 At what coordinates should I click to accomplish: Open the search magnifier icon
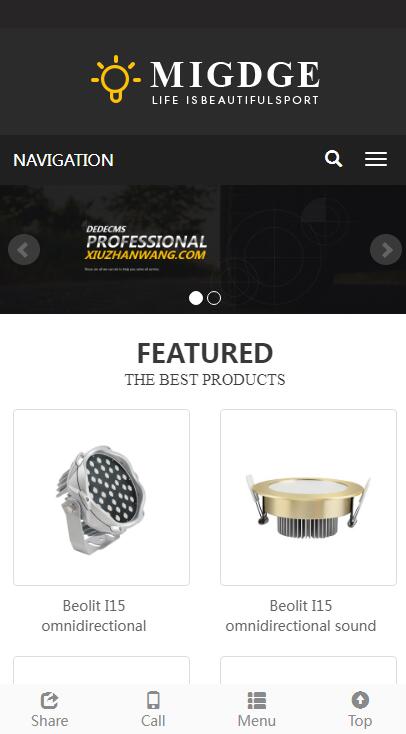333,159
